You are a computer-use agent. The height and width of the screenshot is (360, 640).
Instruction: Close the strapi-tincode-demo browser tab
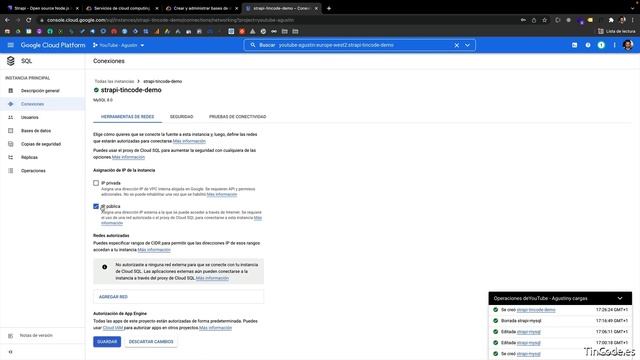coord(316,8)
